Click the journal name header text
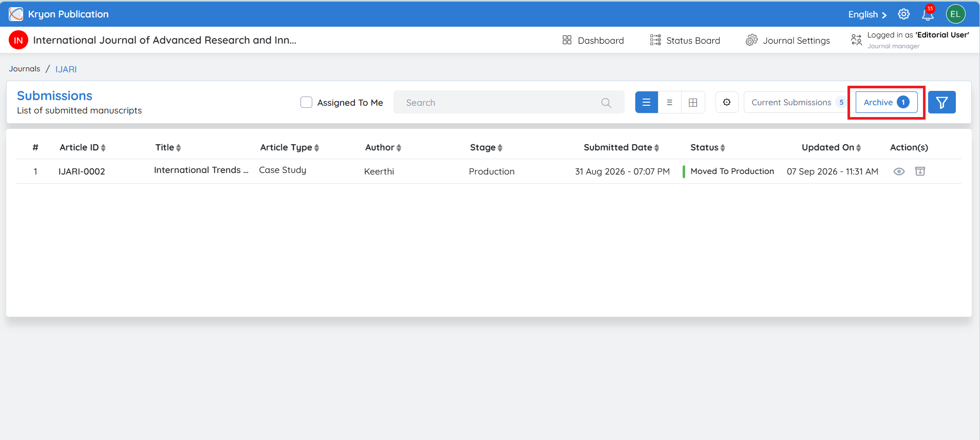Screen dimensions: 980x440 pyautogui.click(x=164, y=40)
